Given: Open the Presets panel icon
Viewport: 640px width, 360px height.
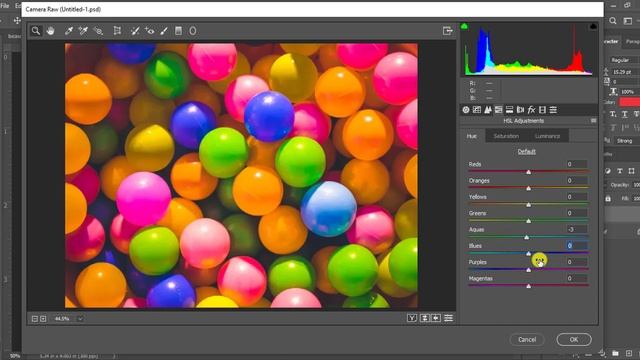Looking at the screenshot, I should [x=553, y=110].
